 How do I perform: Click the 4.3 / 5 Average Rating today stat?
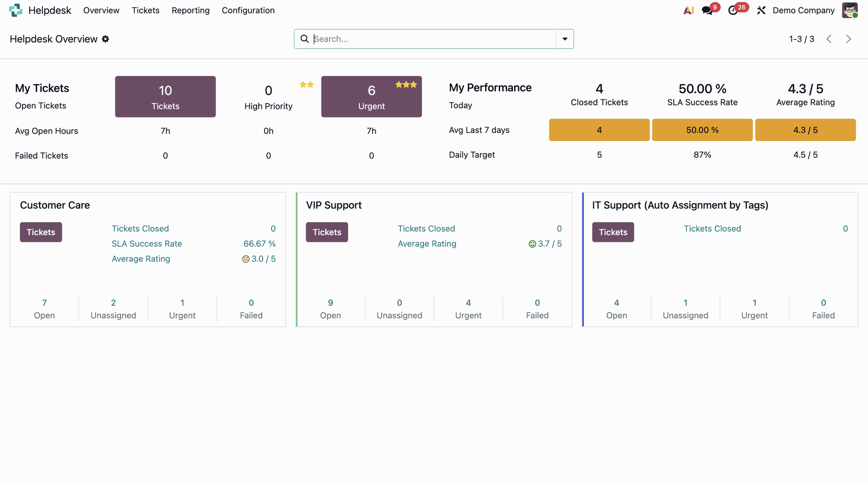coord(806,95)
